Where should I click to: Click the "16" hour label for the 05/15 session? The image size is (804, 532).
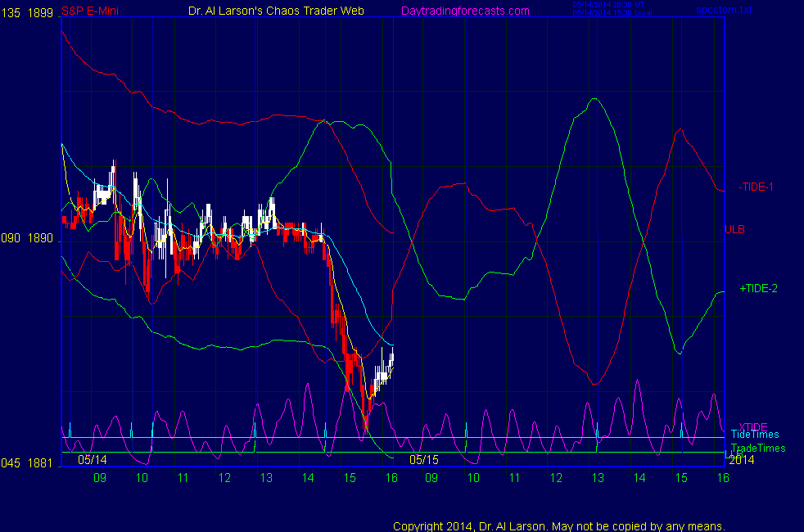tap(723, 478)
